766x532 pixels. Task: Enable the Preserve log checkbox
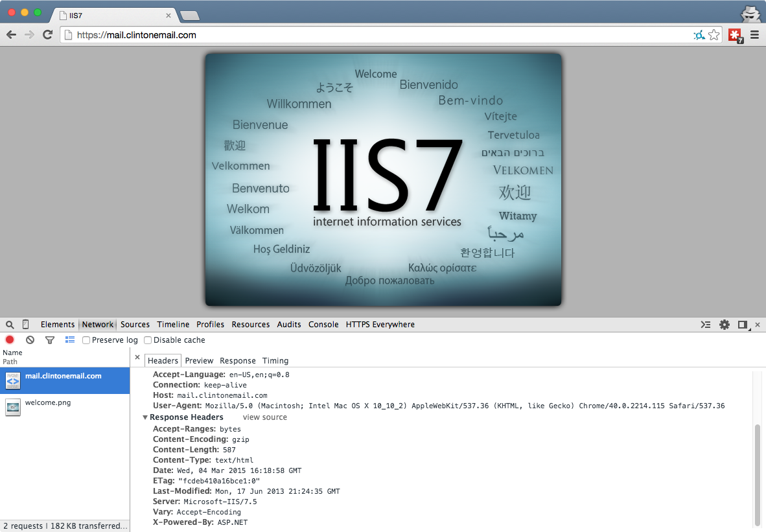(86, 340)
